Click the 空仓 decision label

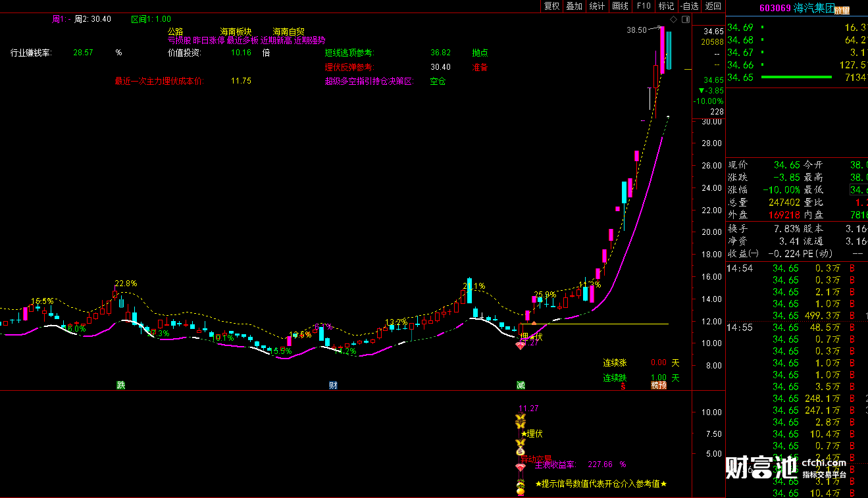[438, 81]
